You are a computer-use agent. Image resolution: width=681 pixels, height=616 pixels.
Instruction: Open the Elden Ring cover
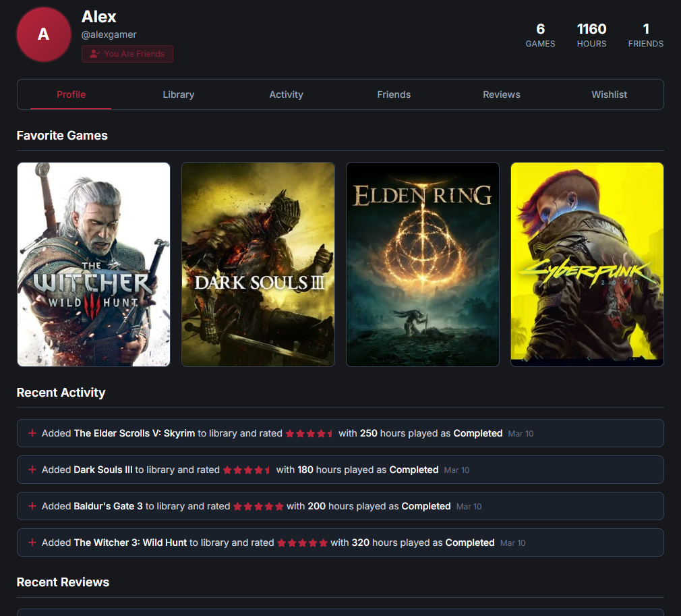(423, 264)
